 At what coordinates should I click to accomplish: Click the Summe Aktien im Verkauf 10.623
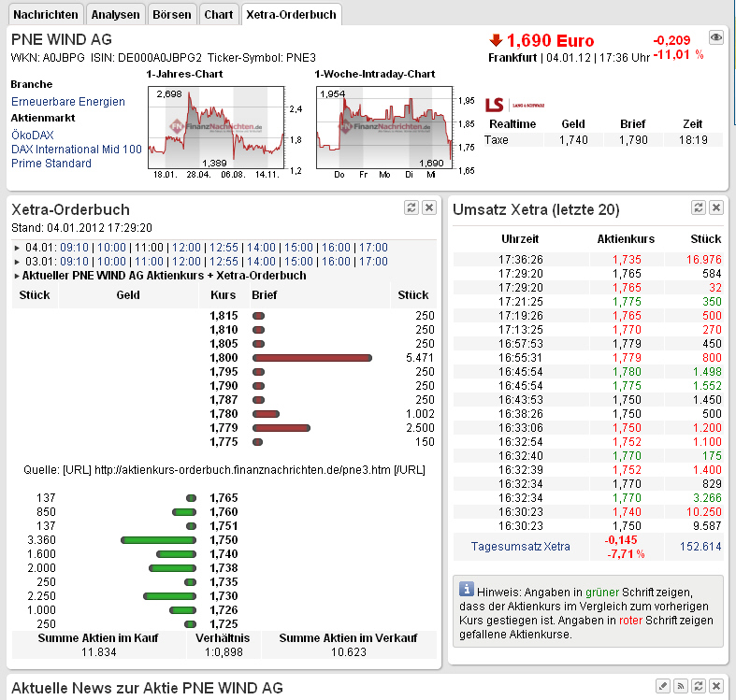click(x=348, y=652)
